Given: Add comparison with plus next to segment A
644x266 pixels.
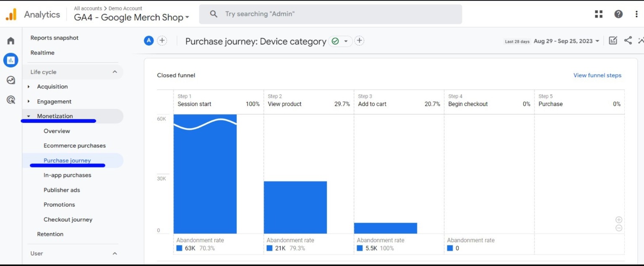Looking at the screenshot, I should tap(162, 41).
